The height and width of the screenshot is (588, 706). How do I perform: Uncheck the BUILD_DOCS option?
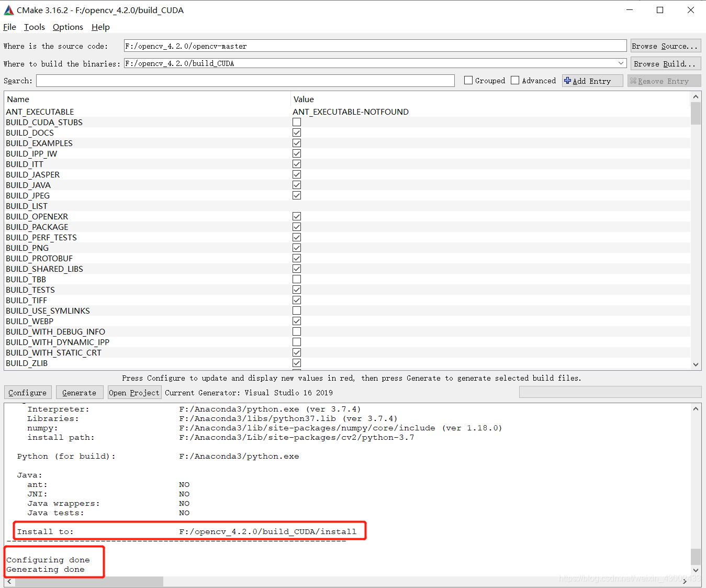point(297,132)
